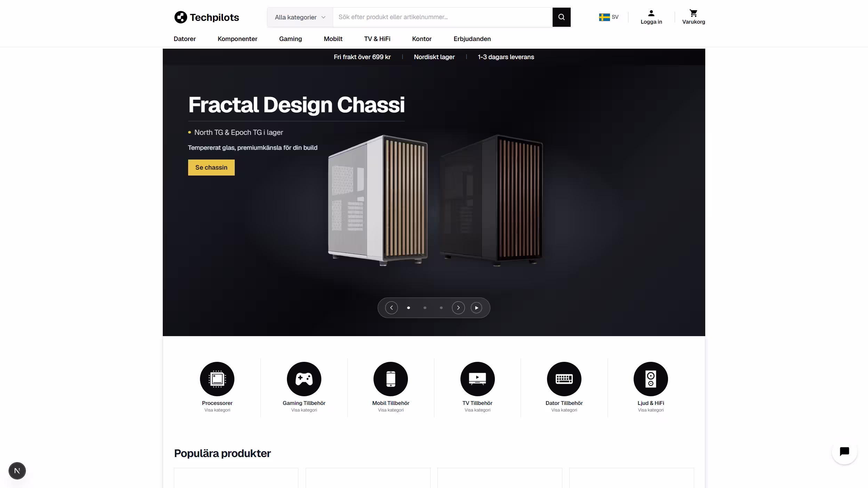
Task: Open the Erbjudanden menu
Action: click(472, 39)
